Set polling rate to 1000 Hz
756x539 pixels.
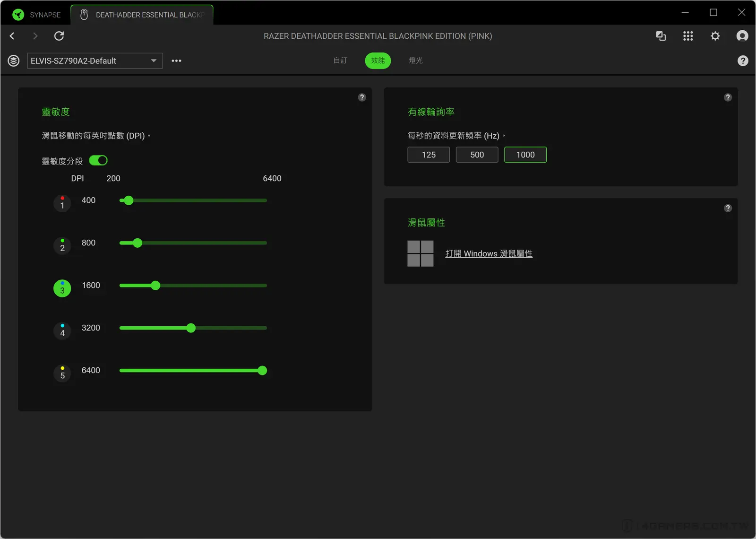[525, 155]
